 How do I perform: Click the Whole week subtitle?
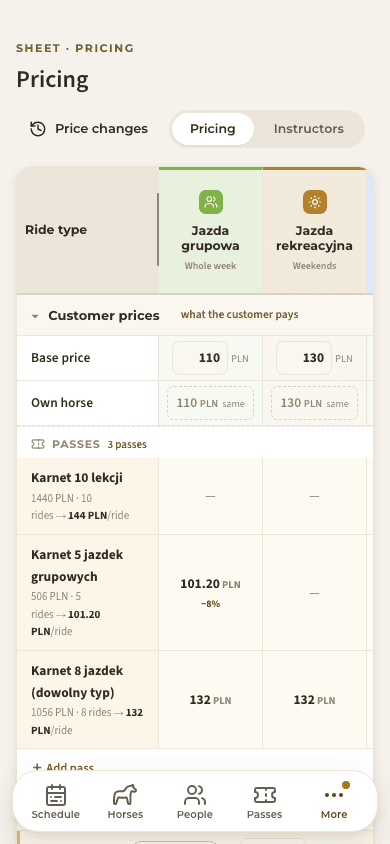(210, 266)
